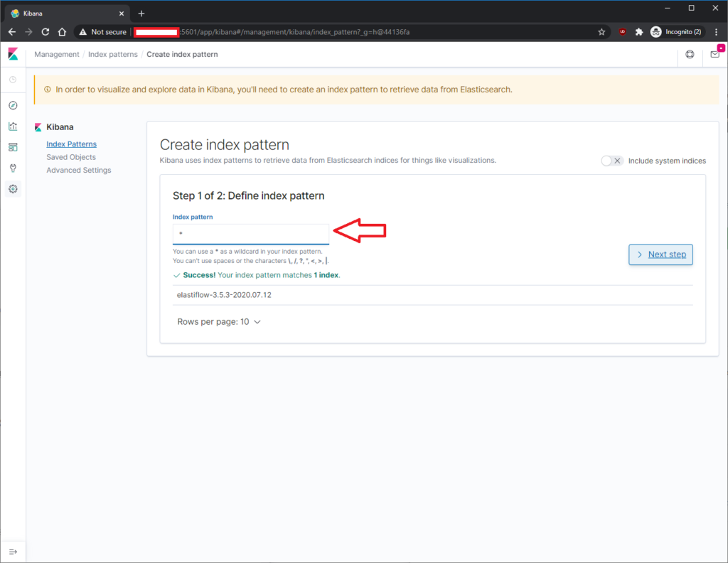This screenshot has height=563, width=728.
Task: Click the Kibana section heading logo
Action: click(38, 127)
